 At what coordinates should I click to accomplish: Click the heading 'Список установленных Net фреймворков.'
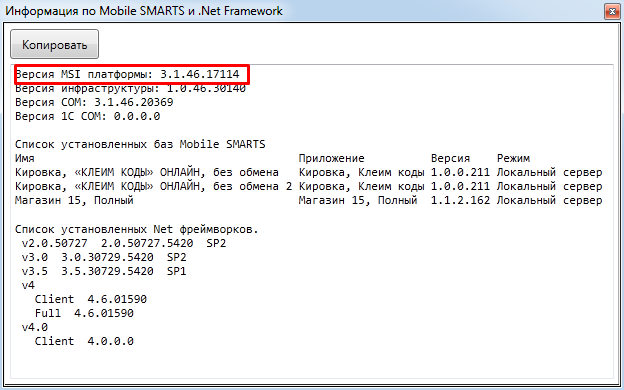137,229
